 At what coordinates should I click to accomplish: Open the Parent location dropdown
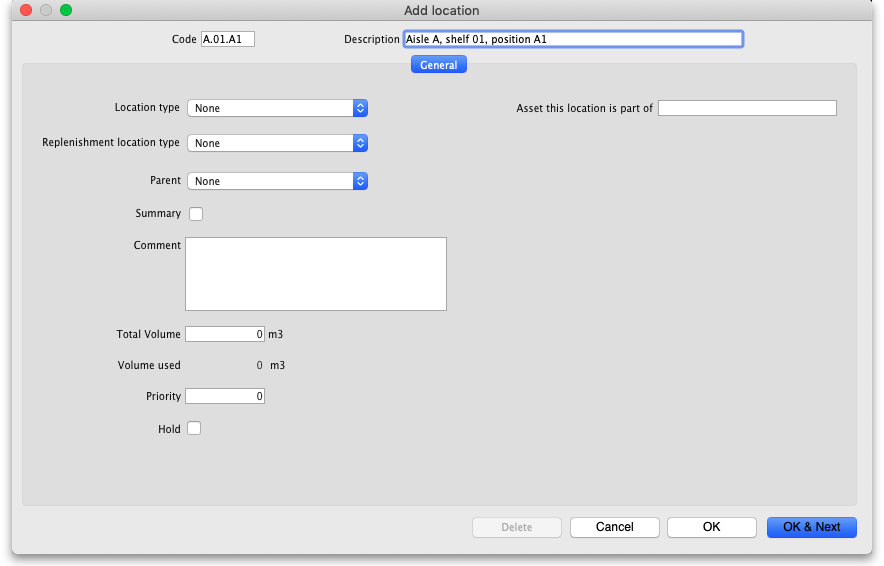277,181
